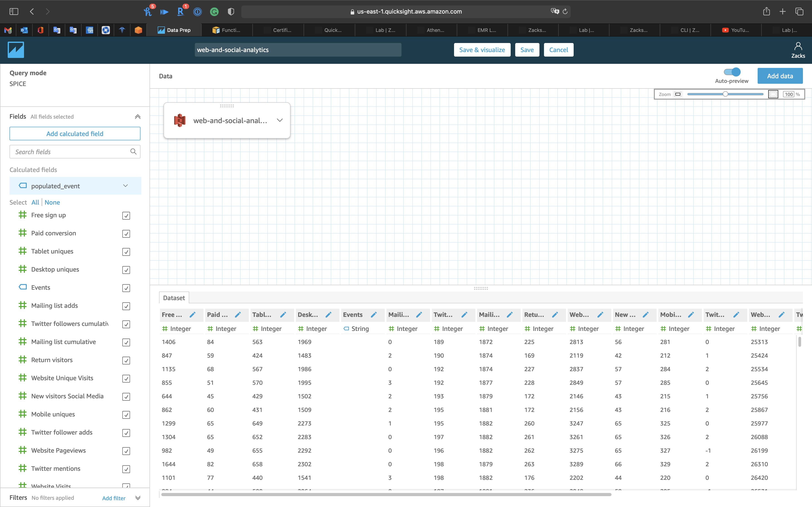Open the populated_event field dropdown menu
The height and width of the screenshot is (507, 812).
(126, 186)
